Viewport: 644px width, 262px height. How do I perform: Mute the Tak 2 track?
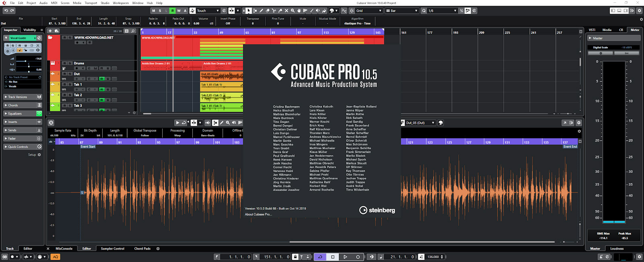coord(64,95)
